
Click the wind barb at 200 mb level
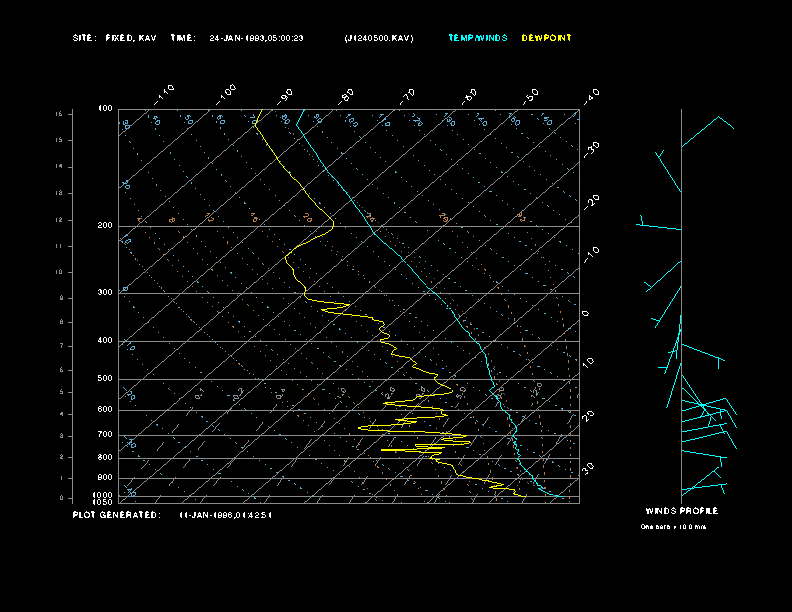[x=659, y=223]
